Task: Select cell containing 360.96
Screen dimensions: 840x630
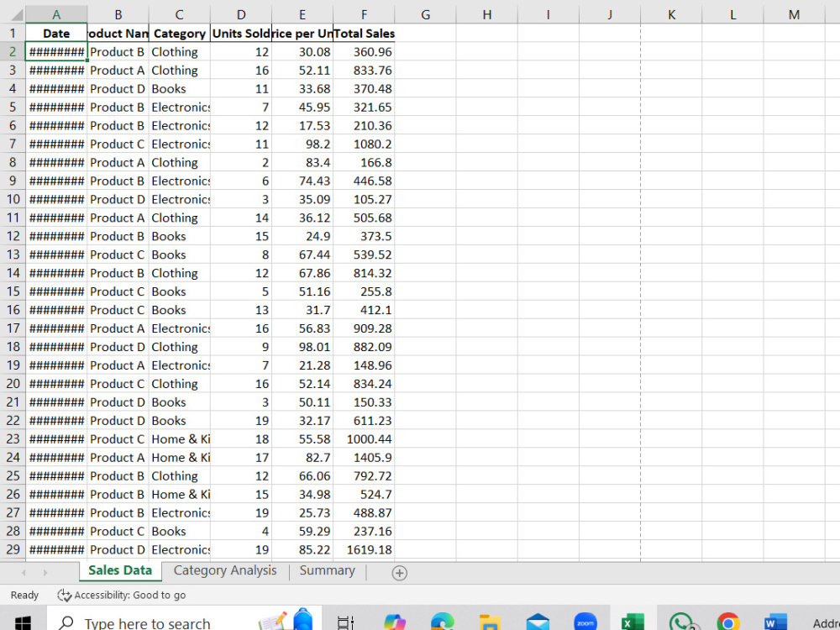Action: coord(364,52)
